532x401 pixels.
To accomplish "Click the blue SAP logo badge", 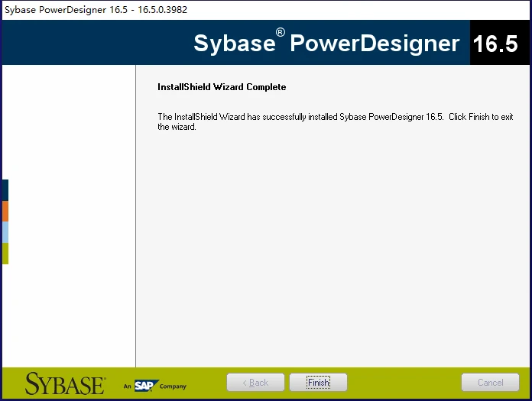I will 146,386.
